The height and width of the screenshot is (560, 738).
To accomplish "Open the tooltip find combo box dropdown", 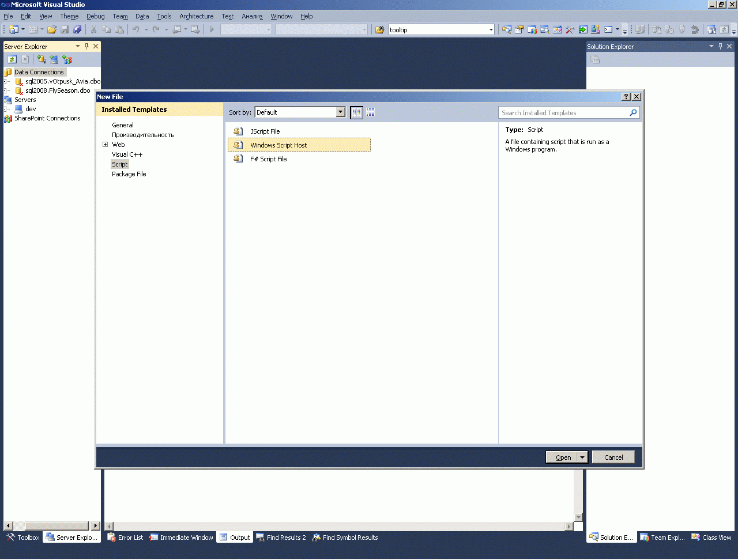I will click(x=491, y=30).
